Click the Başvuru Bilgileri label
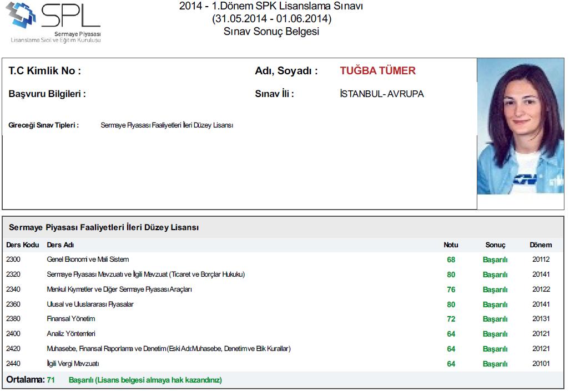The image size is (570, 392). tap(47, 94)
